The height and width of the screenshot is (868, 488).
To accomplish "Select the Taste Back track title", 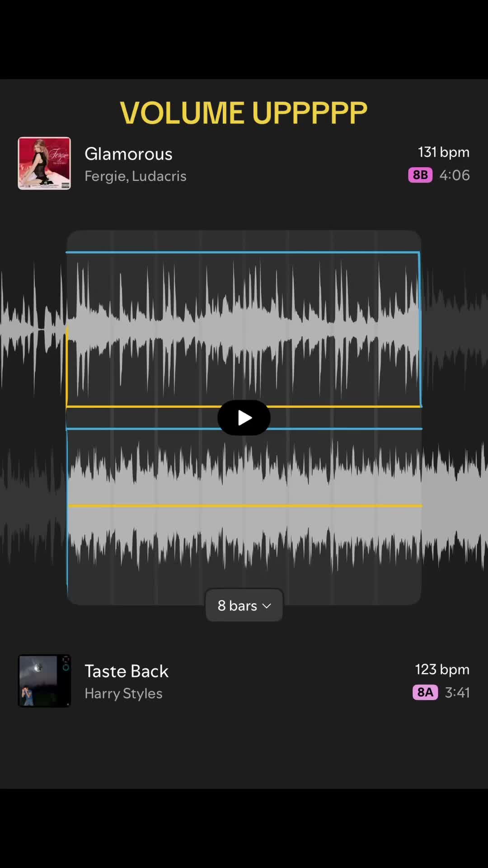I will pyautogui.click(x=127, y=671).
